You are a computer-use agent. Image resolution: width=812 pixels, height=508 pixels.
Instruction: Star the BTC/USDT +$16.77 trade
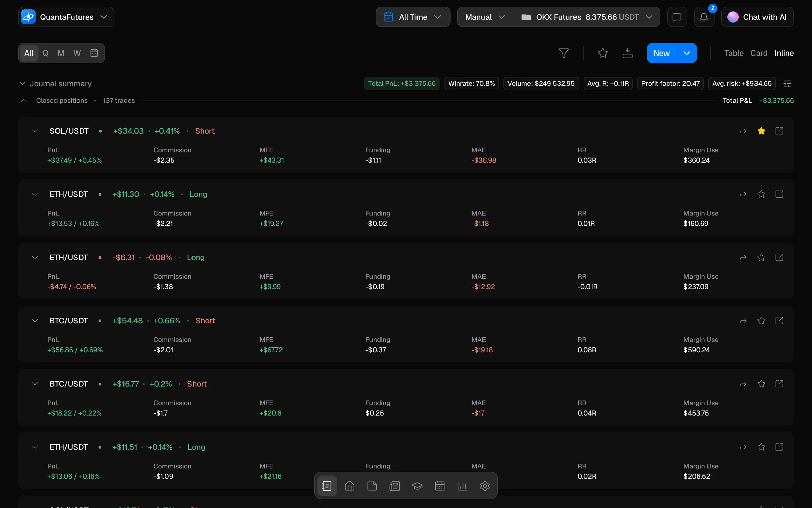761,384
